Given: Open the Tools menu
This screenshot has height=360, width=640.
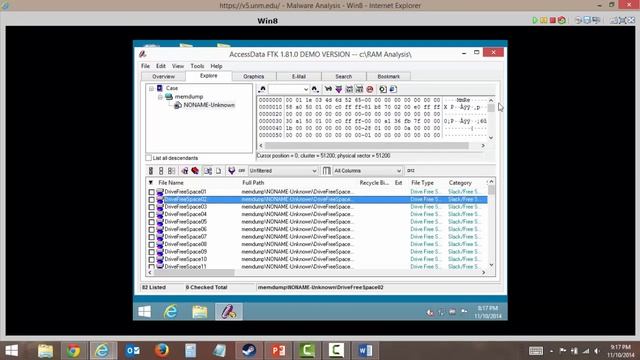Looking at the screenshot, I should pyautogui.click(x=197, y=66).
